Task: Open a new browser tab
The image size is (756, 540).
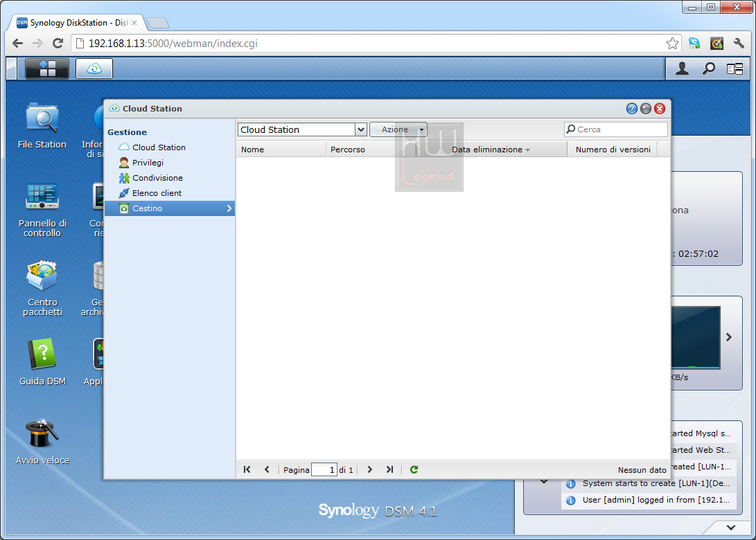Action: click(x=158, y=23)
